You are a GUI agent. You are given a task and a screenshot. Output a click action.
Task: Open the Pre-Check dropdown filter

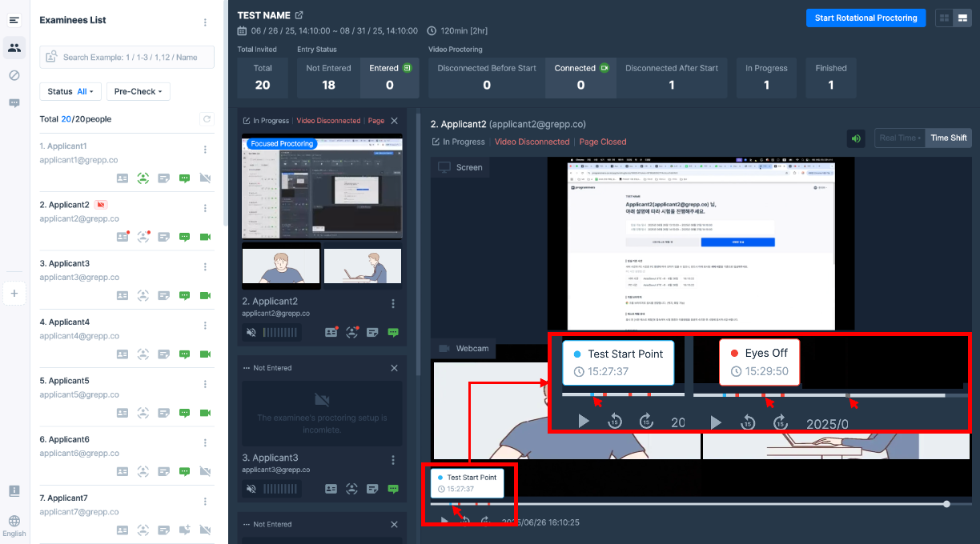click(139, 92)
